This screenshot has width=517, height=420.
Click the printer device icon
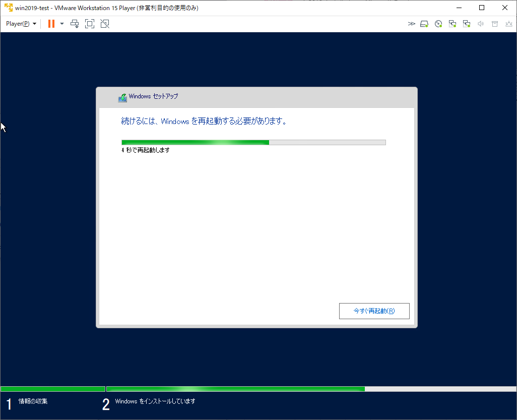(x=494, y=24)
